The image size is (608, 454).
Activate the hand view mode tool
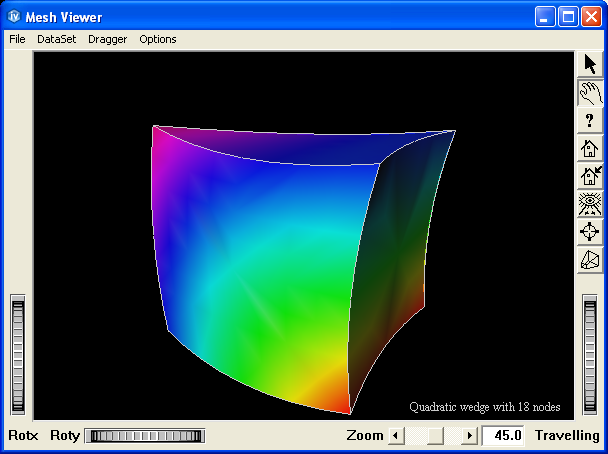click(590, 93)
